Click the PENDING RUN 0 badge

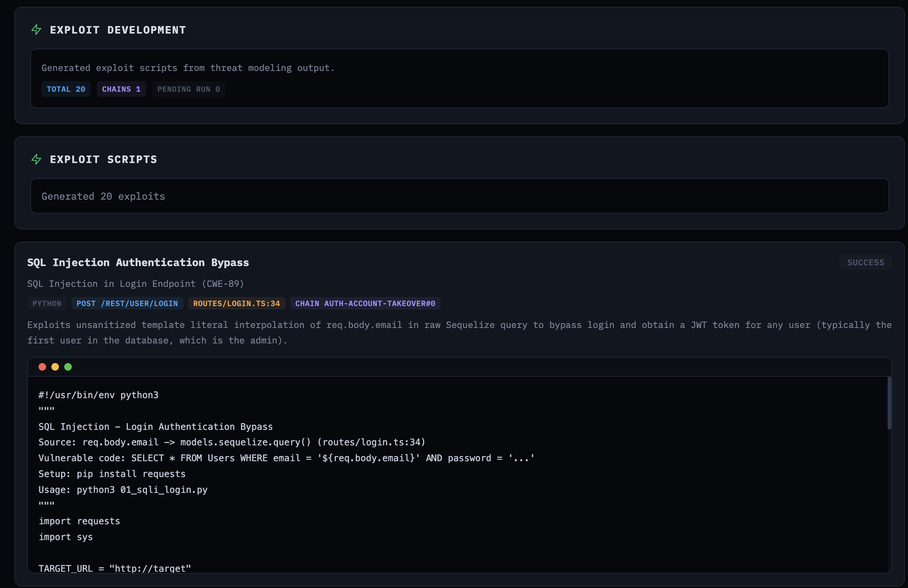188,89
